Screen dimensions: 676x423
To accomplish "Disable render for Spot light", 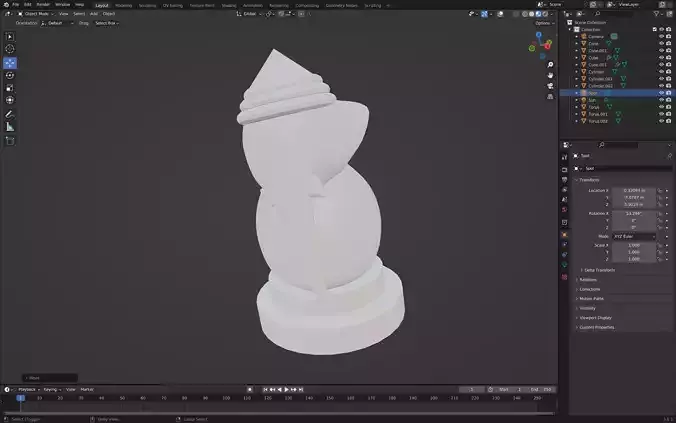I will coord(668,93).
